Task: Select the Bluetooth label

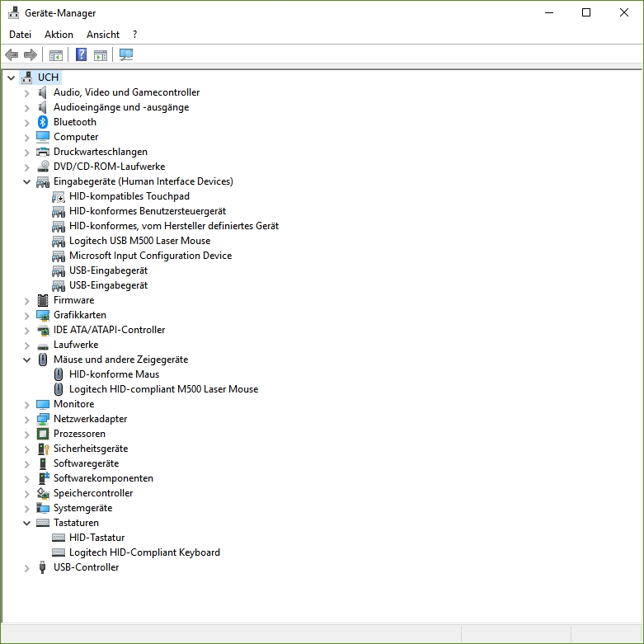Action: click(x=75, y=122)
